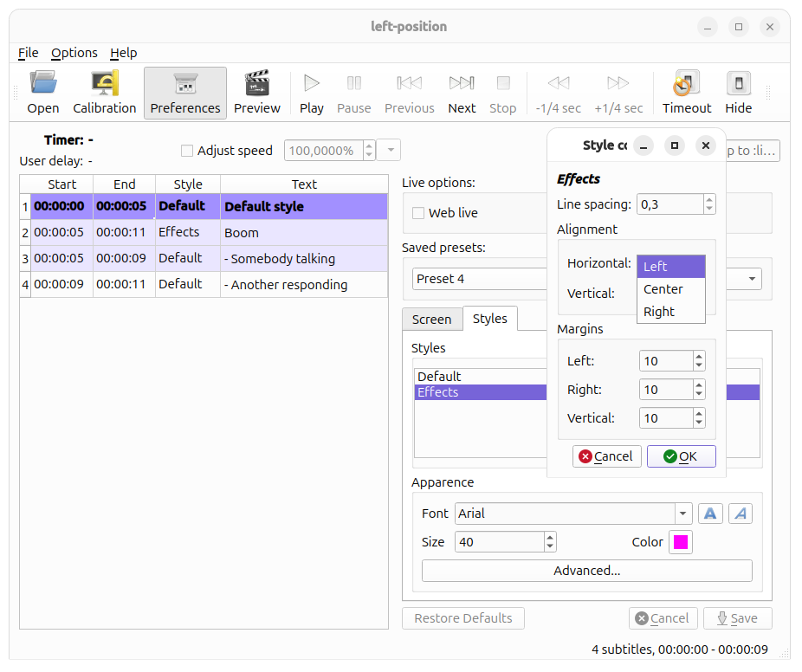Choose Center horizontal alignment option
802x672 pixels.
pyautogui.click(x=670, y=289)
